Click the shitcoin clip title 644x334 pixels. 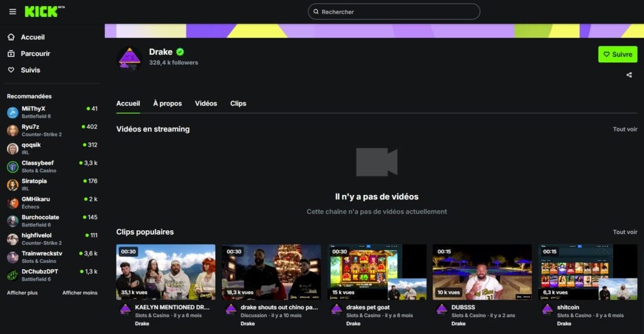click(x=568, y=308)
